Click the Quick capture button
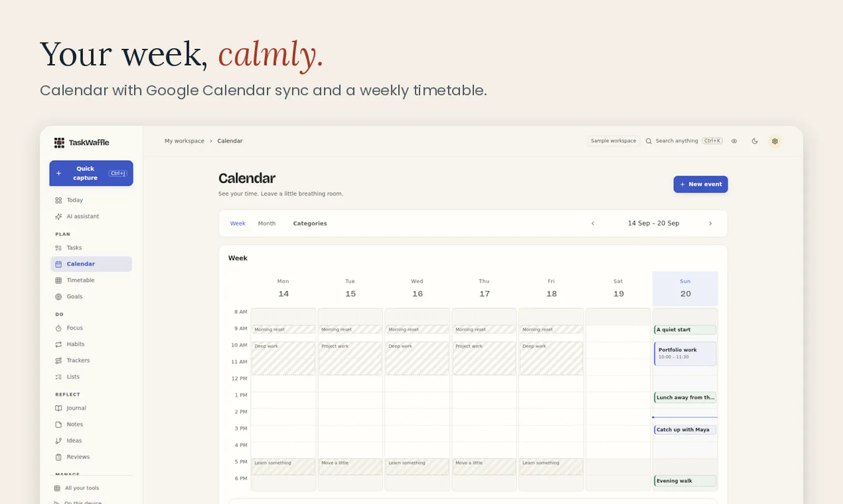 tap(91, 173)
